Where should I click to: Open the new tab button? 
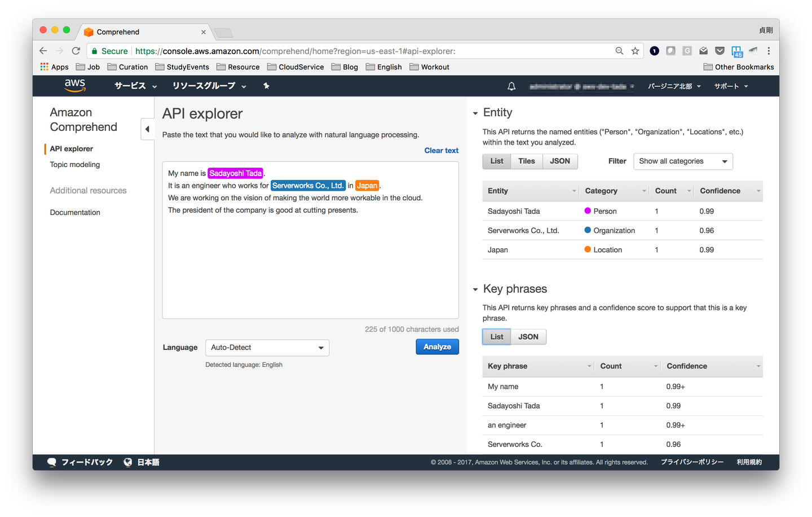click(x=224, y=33)
